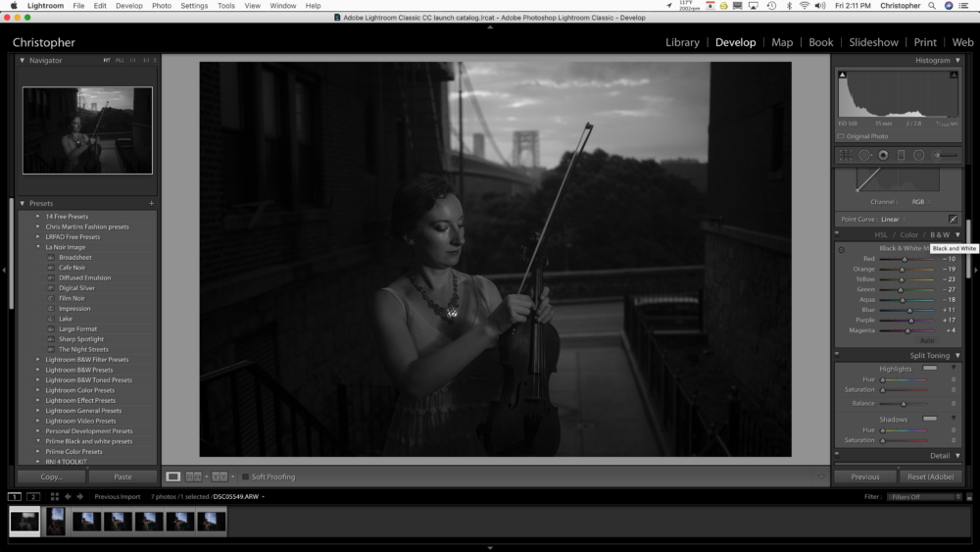Switch to the Library module

coord(682,42)
